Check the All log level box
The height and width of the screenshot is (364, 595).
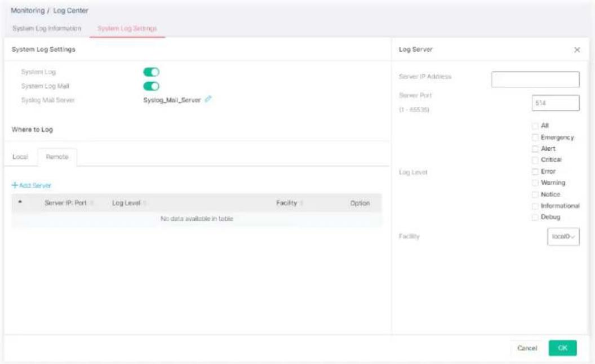(535, 126)
